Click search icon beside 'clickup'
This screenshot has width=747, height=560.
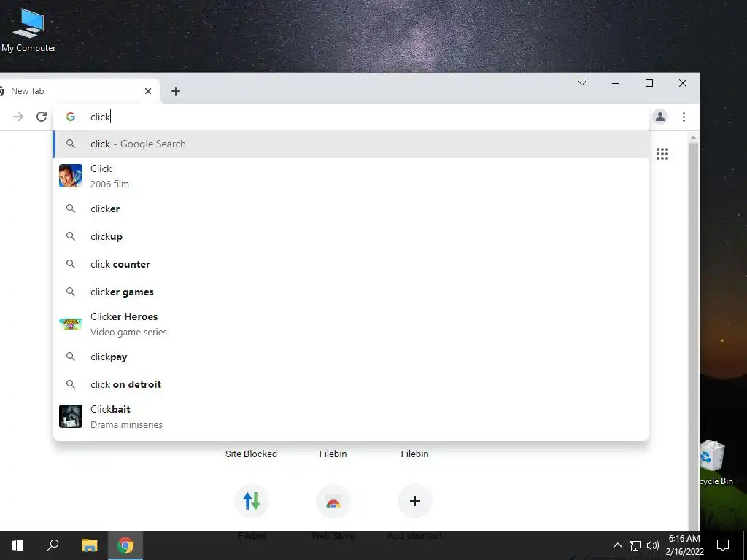(71, 236)
